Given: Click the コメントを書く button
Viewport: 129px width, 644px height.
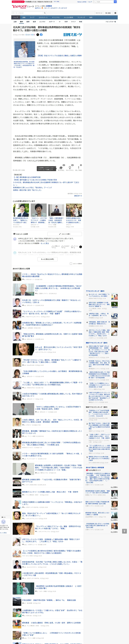Looking at the screenshot, I should 65,234.
